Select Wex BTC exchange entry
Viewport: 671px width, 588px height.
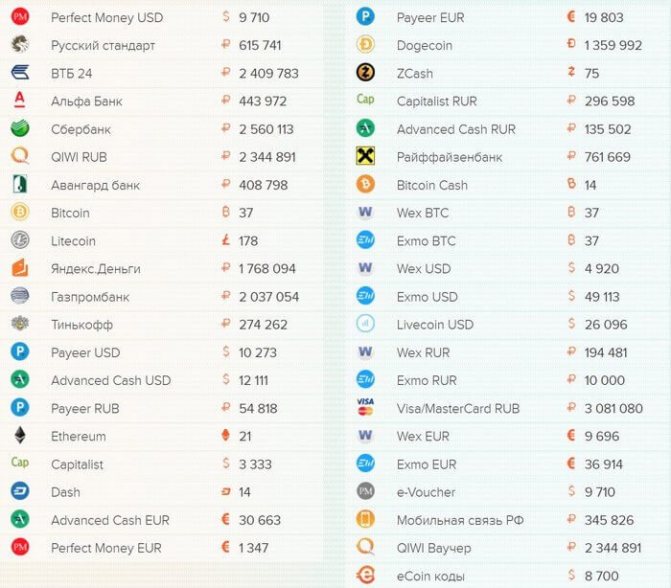coord(422,213)
